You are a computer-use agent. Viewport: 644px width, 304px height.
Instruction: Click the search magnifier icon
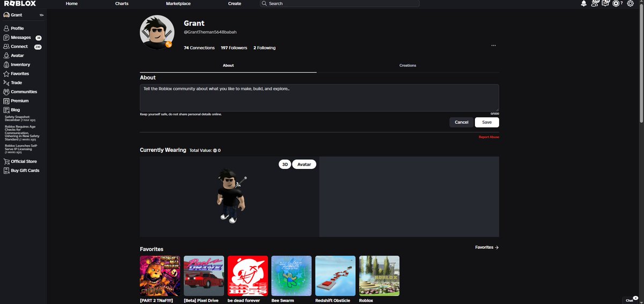click(x=264, y=4)
